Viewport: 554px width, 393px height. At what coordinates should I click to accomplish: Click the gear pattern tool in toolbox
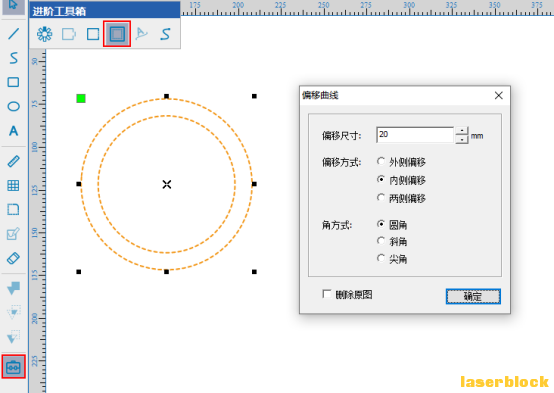click(x=45, y=34)
